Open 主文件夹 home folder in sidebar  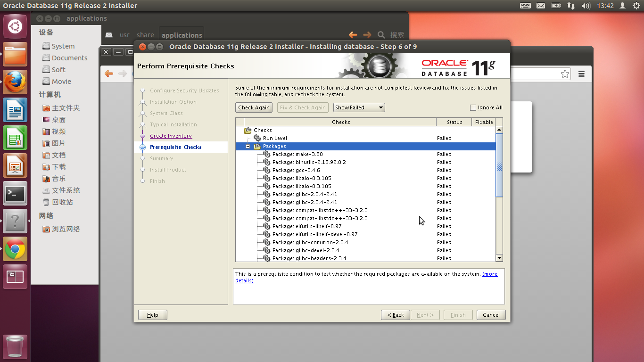[x=61, y=108]
